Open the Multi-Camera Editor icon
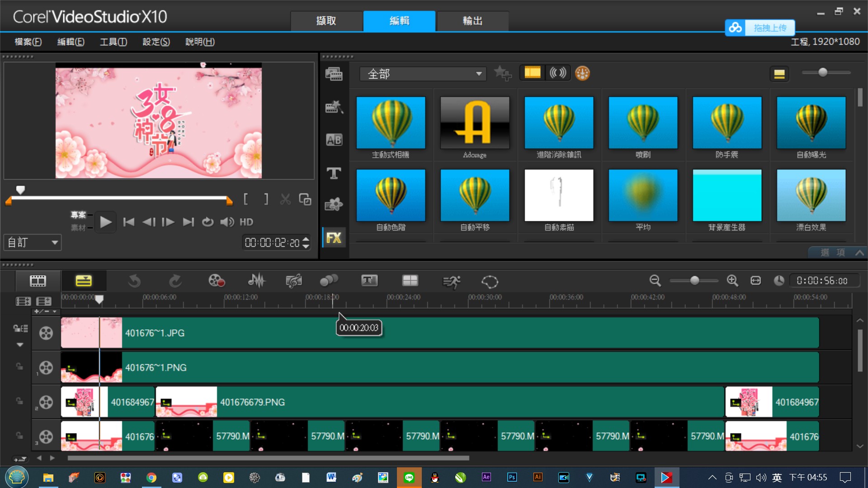The image size is (868, 488). 410,281
